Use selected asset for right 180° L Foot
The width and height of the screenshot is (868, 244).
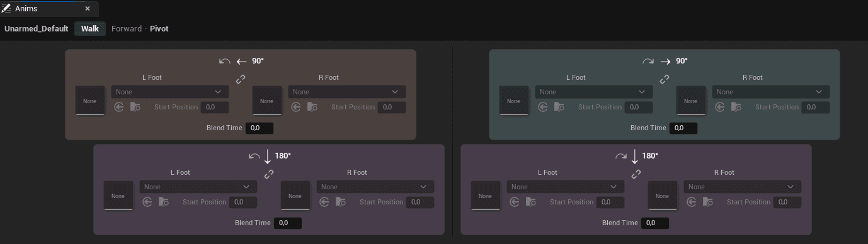click(x=515, y=202)
